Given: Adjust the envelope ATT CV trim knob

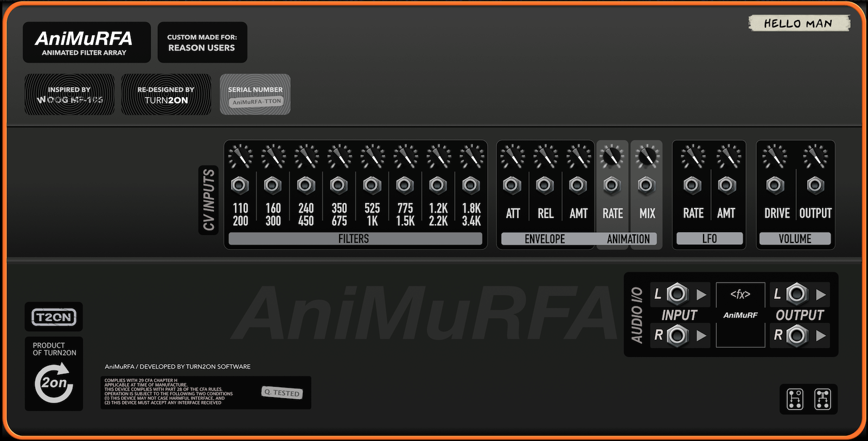Looking at the screenshot, I should 513,157.
